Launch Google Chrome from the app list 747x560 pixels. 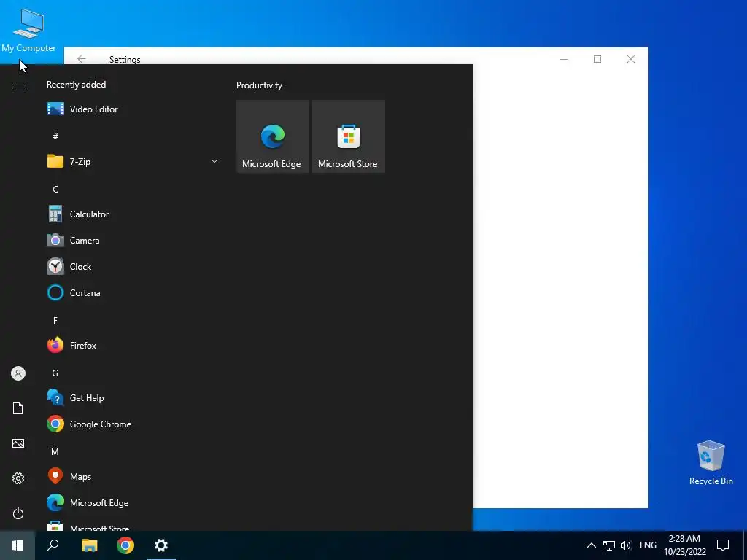click(x=133, y=424)
